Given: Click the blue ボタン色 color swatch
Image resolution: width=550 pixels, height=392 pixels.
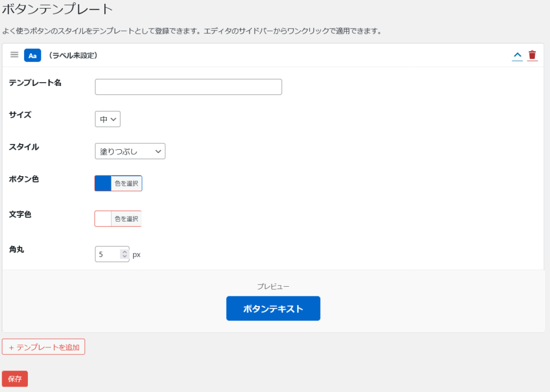Looking at the screenshot, I should coord(103,184).
